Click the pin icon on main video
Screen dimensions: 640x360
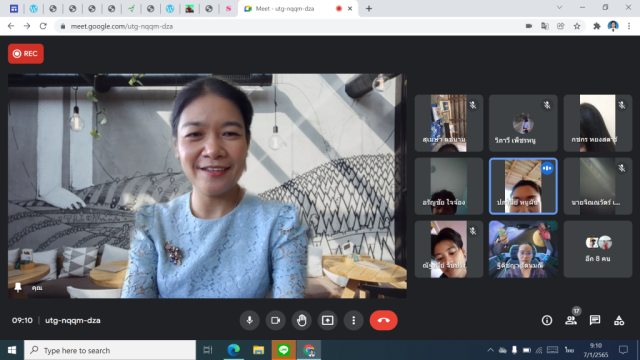tap(18, 287)
